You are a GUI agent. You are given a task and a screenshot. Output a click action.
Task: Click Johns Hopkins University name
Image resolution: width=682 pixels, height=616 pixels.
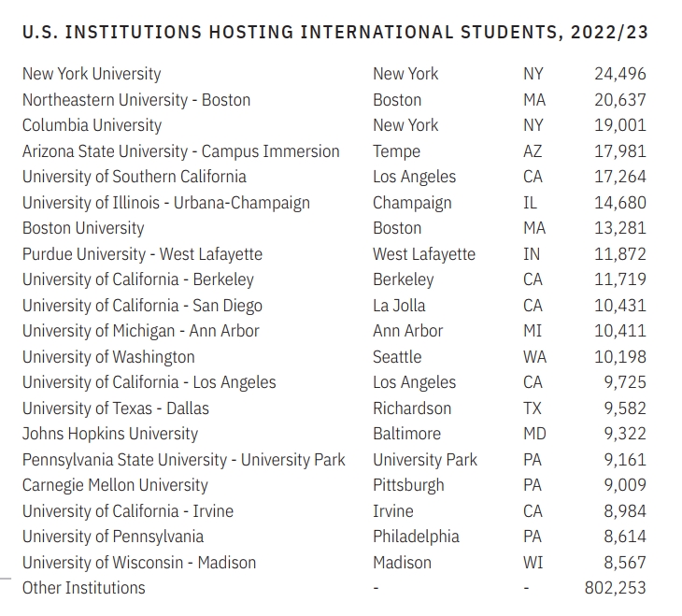pyautogui.click(x=110, y=434)
